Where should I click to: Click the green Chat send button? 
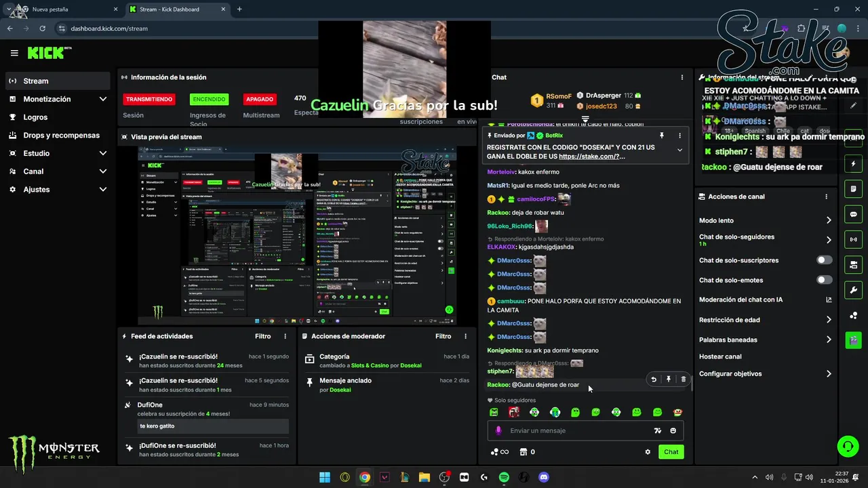point(671,452)
